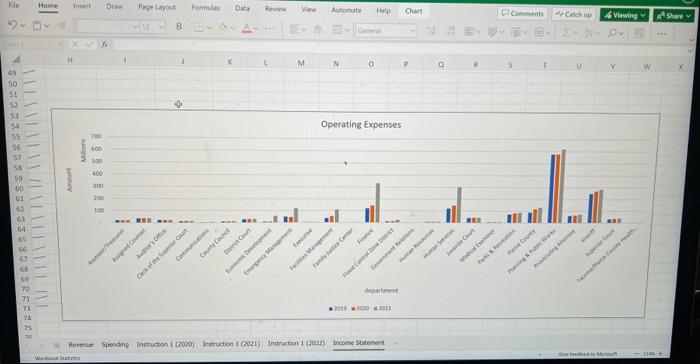This screenshot has height=364, width=700.
Task: Click the Find & Select magnifier icon
Action: [x=613, y=33]
